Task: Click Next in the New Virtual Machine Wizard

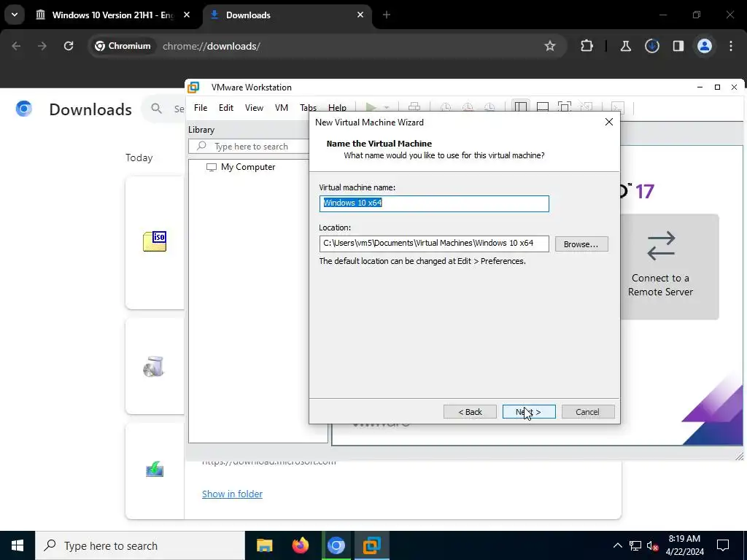Action: pyautogui.click(x=529, y=412)
